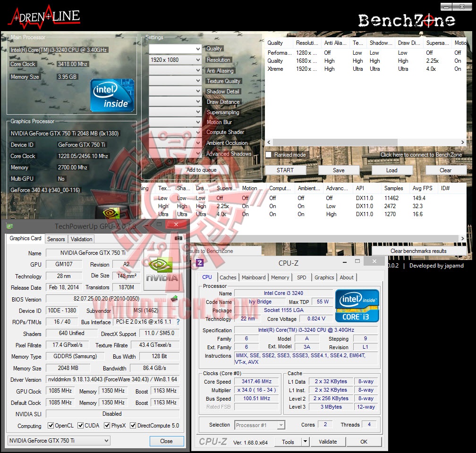The width and height of the screenshot is (476, 453).
Task: Toggle the OpenCL checkbox in GPU-Z
Action: (51, 425)
